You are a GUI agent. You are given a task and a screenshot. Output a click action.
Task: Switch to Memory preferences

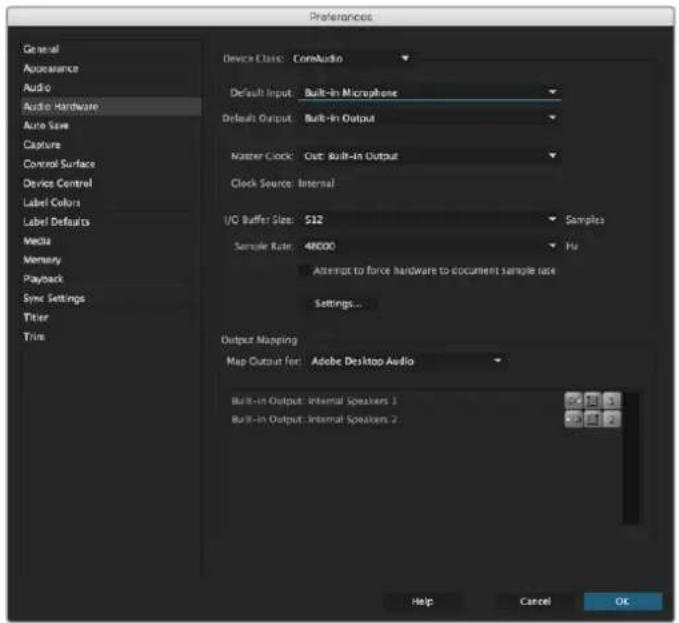[x=112, y=260]
